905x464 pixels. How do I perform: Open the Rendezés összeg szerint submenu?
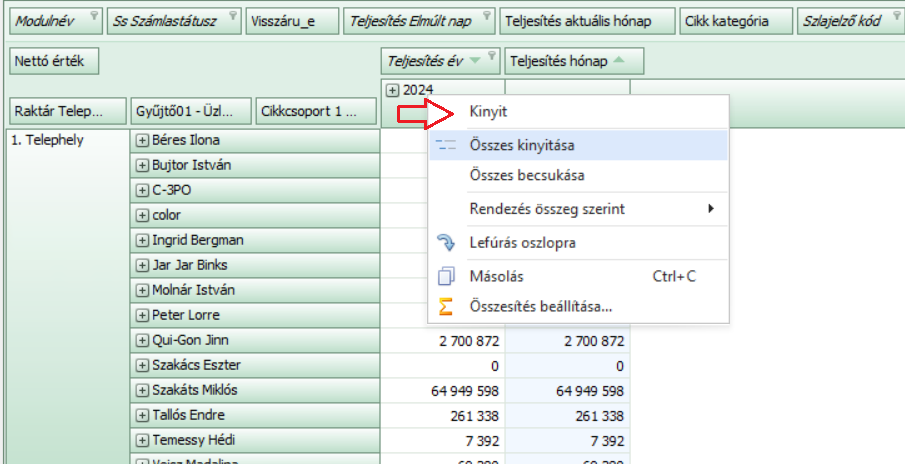(x=590, y=209)
